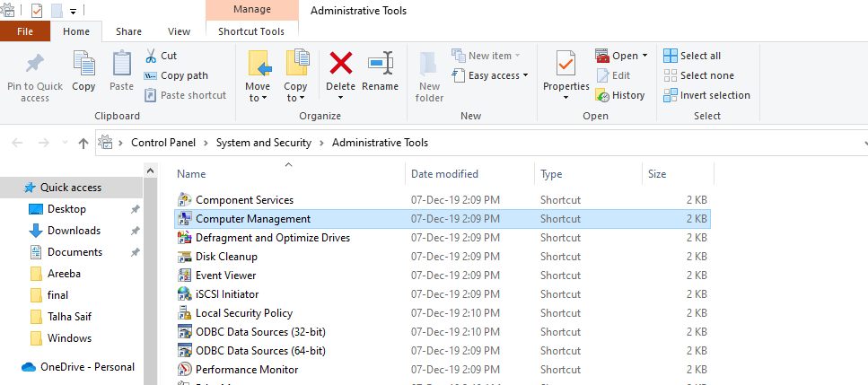
Task: Click Control Panel in address breadcrumb
Action: [x=163, y=143]
